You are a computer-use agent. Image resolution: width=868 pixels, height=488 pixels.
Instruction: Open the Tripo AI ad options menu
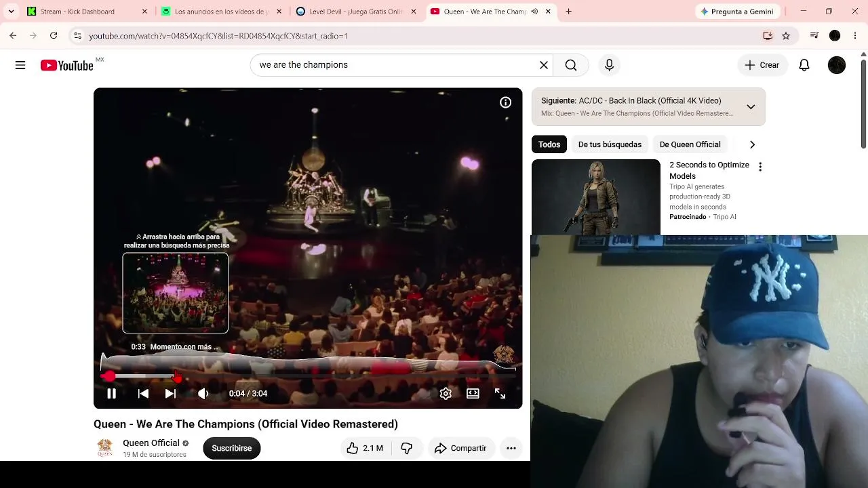(760, 167)
